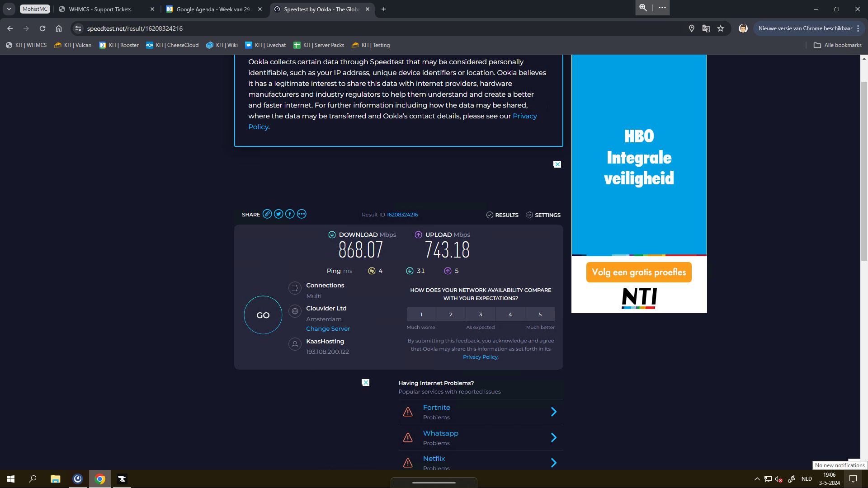Open File Explorer from the taskbar
The image size is (868, 488).
pos(55,479)
